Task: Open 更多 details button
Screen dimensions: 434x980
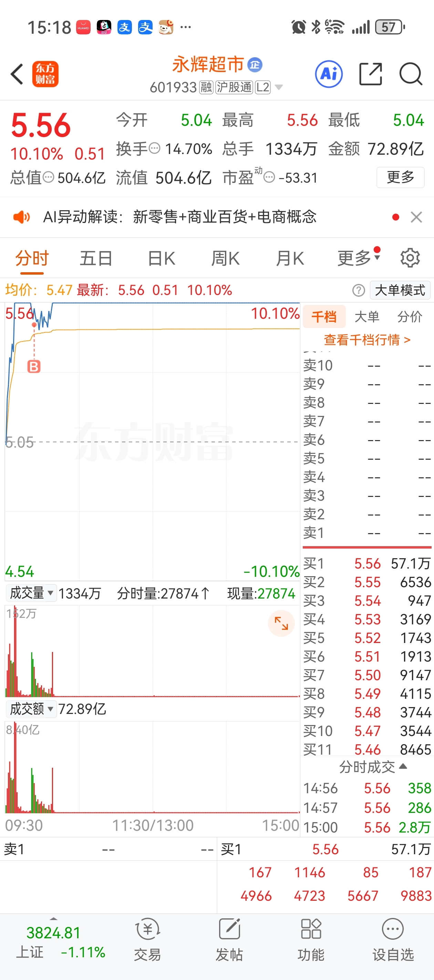Action: (x=400, y=177)
